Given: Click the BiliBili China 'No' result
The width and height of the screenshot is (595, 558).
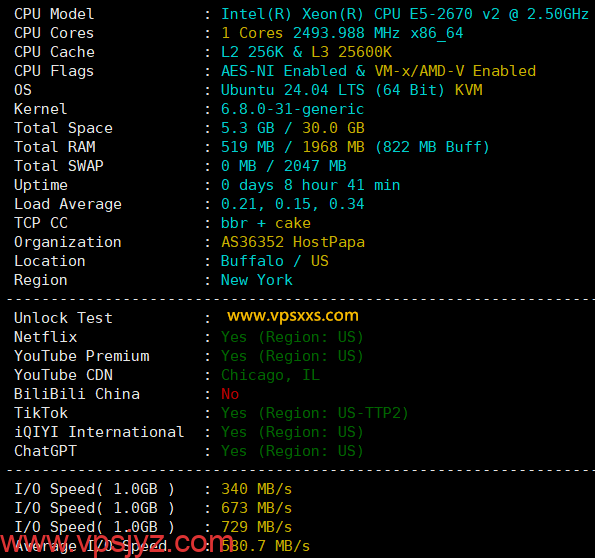Looking at the screenshot, I should click(230, 394).
